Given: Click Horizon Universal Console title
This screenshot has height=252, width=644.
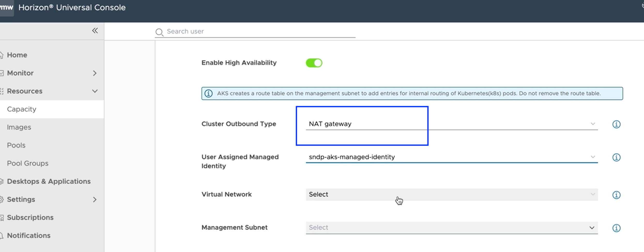Looking at the screenshot, I should coord(72,8).
